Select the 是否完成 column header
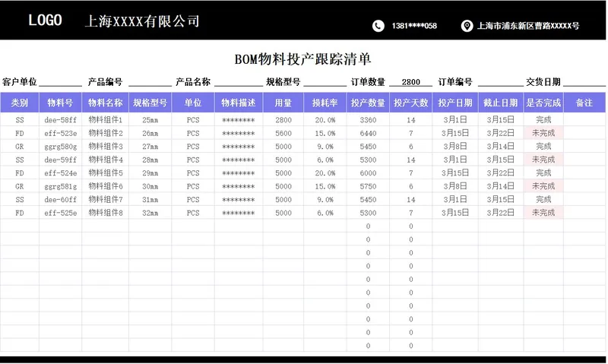Screen dimensions: 608x364 click(x=543, y=103)
